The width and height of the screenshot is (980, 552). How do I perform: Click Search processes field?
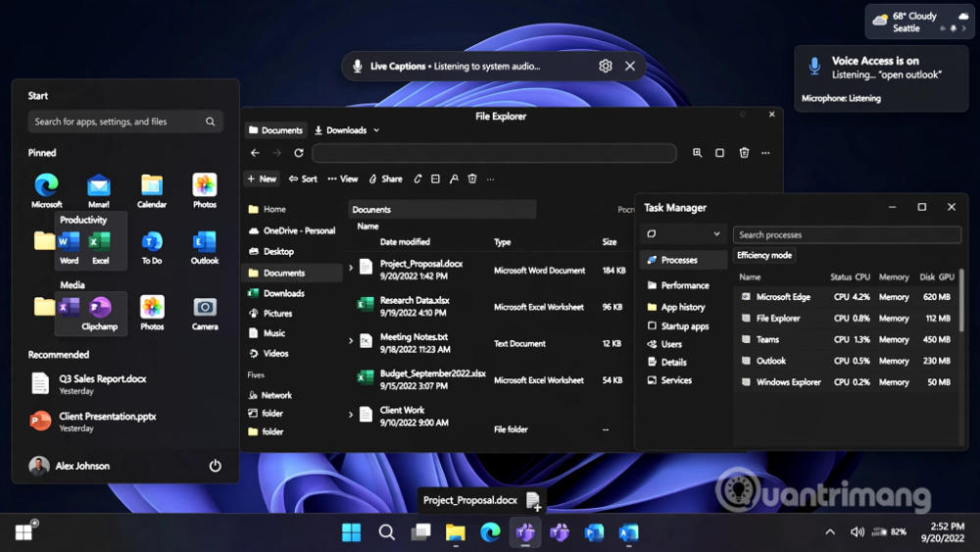click(x=847, y=234)
